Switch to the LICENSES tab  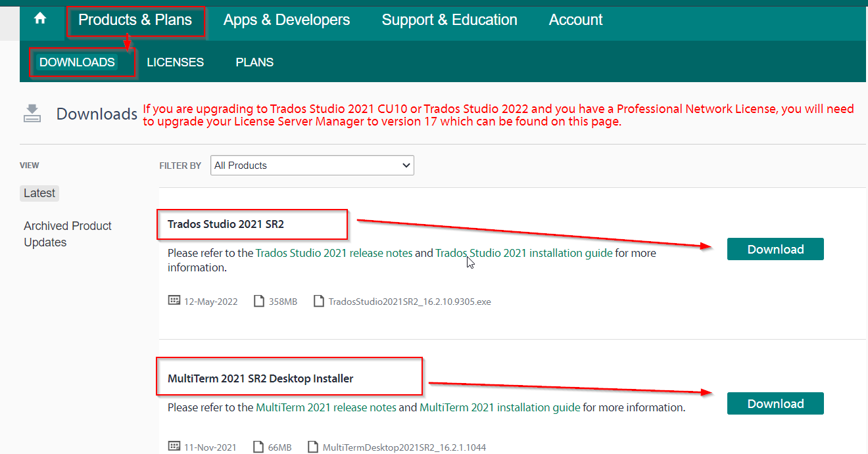176,62
